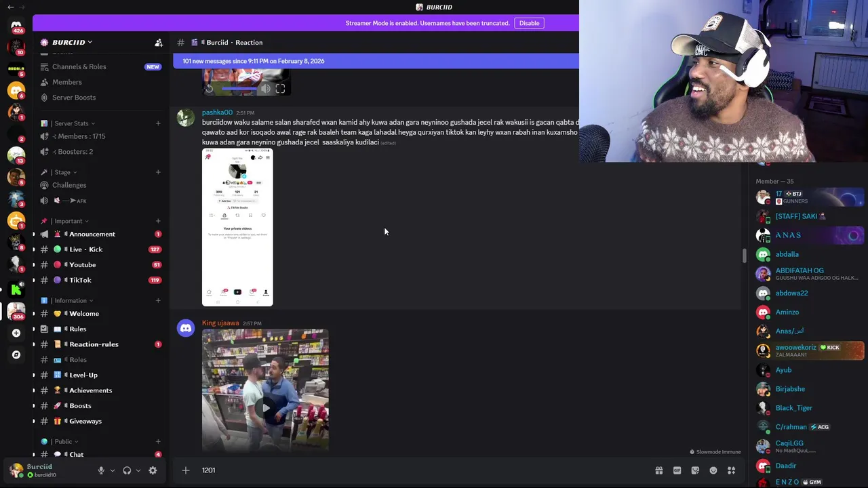This screenshot has width=868, height=488.
Task: Open the sticker picker
Action: click(695, 470)
